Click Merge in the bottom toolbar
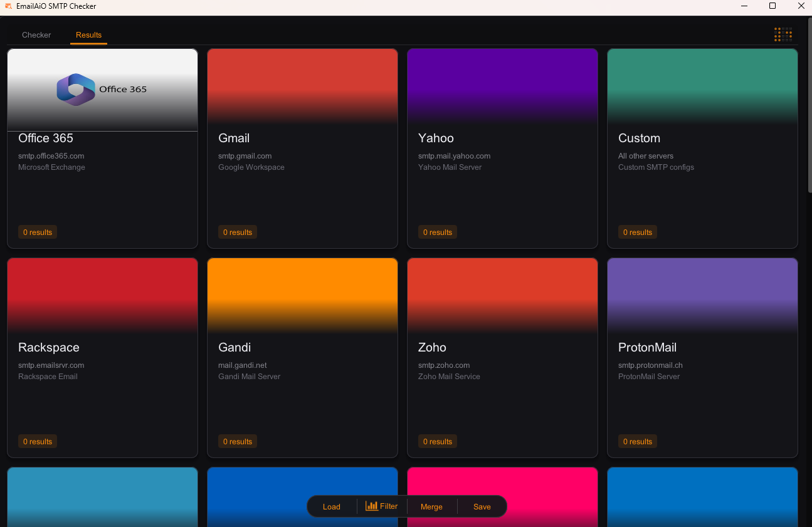 coord(431,506)
